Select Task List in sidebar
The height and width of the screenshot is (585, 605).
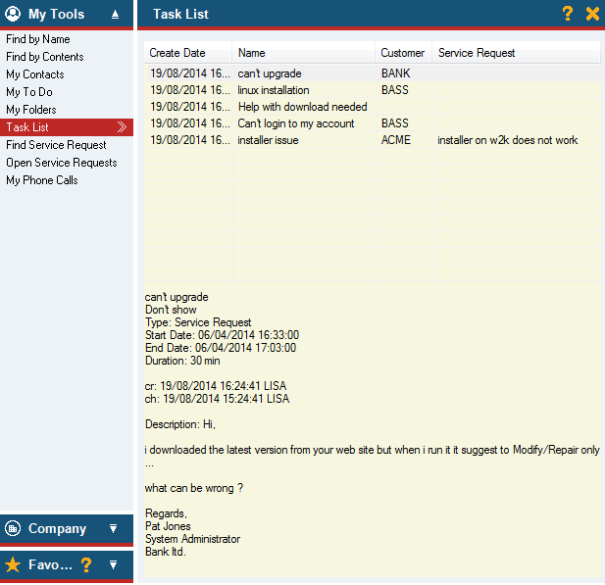point(66,127)
